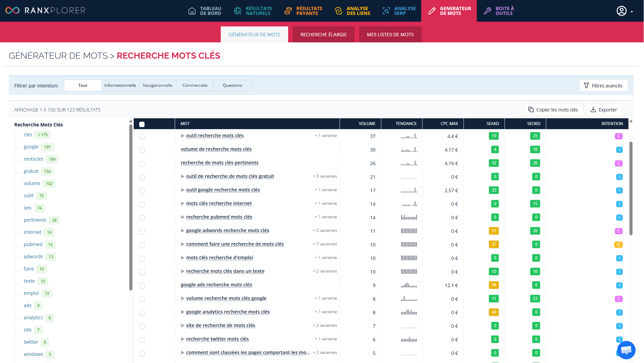Open the user account dropdown menu

point(624,11)
